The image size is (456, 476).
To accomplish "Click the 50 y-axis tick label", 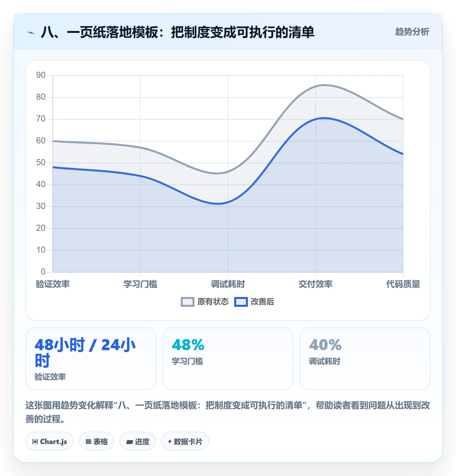I will tap(41, 163).
